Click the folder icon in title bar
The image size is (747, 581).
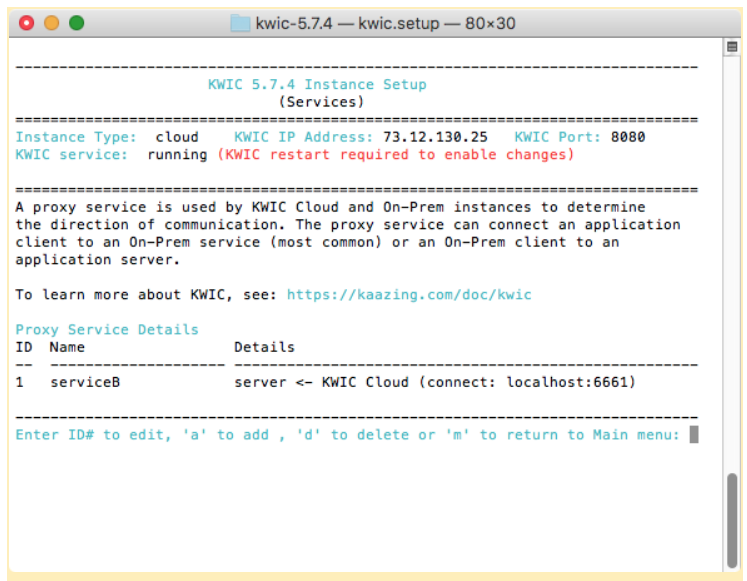(x=240, y=23)
